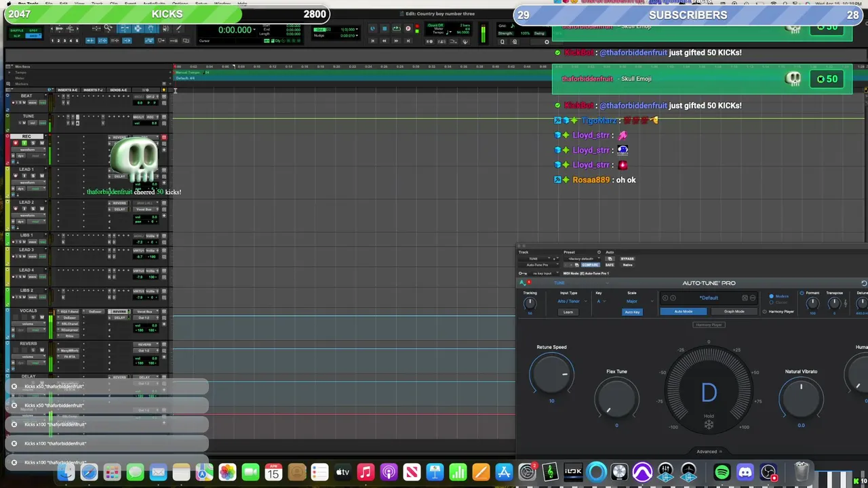Click the transport Stop button

point(384,28)
